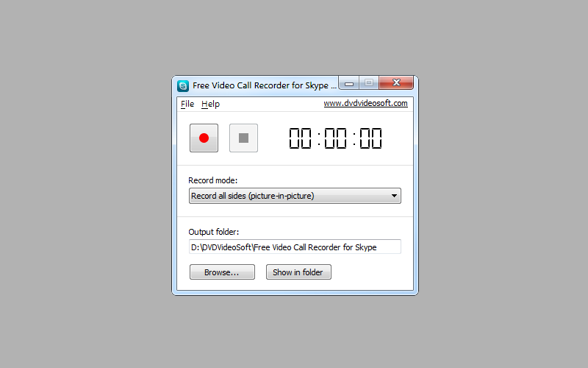Expand the record mode dropdown arrow
Screen dimensions: 588x368
(394, 196)
